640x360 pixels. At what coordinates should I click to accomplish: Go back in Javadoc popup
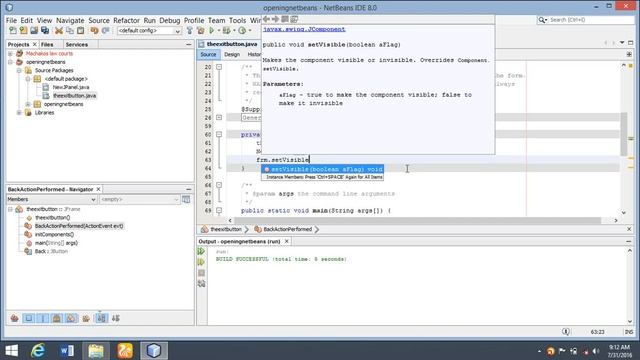(x=267, y=19)
